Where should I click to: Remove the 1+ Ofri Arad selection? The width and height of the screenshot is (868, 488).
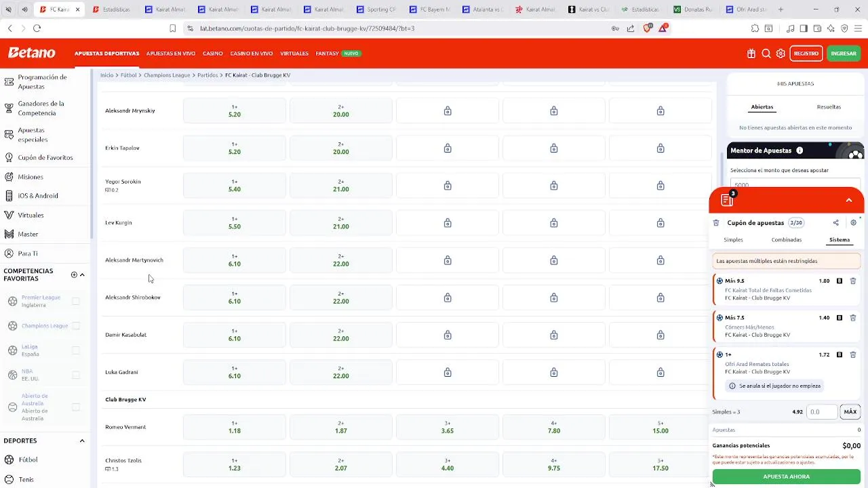point(853,354)
